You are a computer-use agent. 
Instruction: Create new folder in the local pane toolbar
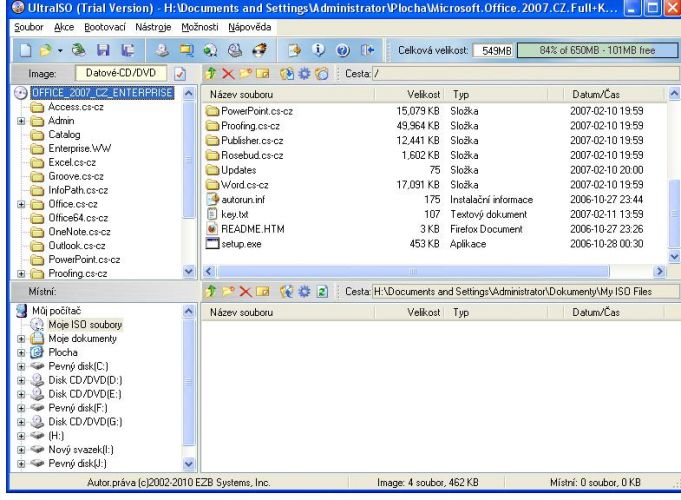228,291
